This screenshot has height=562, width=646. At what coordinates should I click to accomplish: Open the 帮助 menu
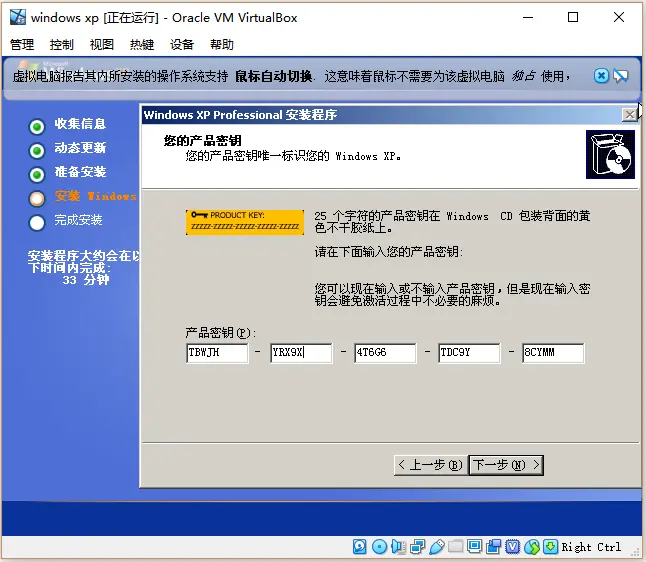[x=222, y=44]
